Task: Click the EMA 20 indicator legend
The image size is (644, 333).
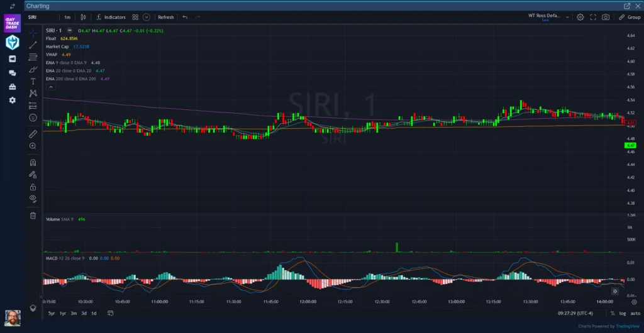Action: (x=68, y=70)
